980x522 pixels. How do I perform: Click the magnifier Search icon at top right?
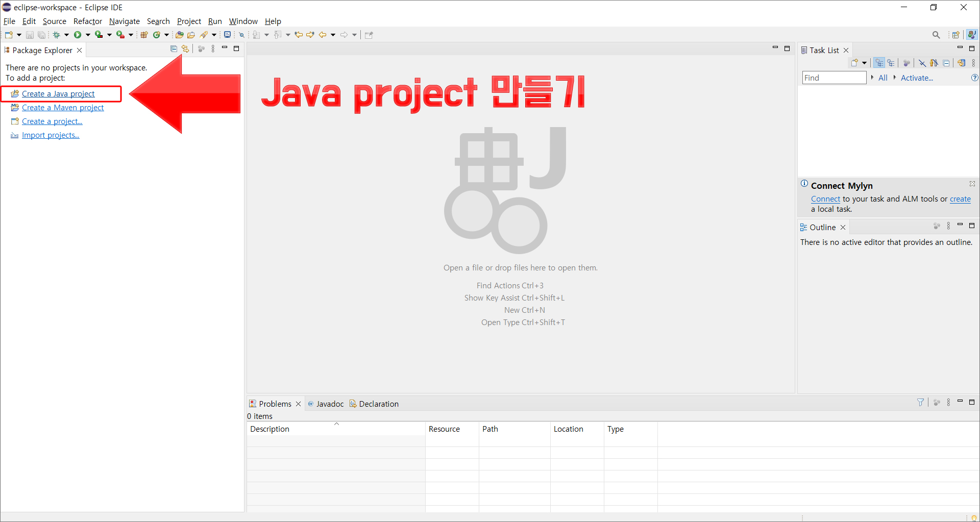point(936,35)
